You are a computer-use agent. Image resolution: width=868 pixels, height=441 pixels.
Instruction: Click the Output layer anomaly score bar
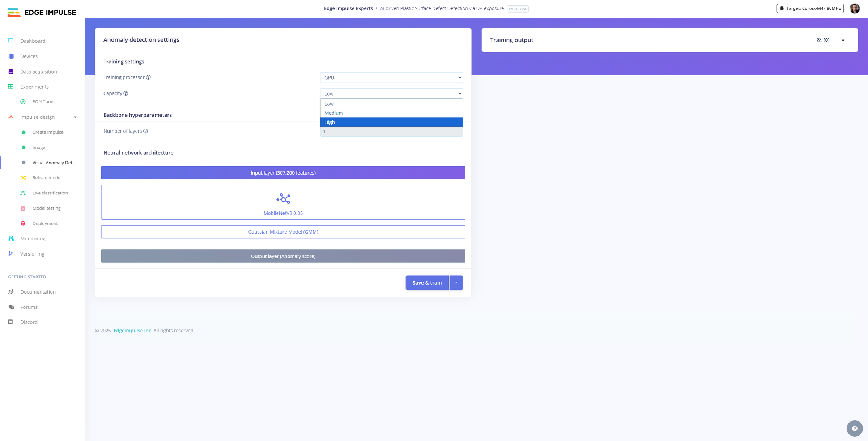point(283,256)
